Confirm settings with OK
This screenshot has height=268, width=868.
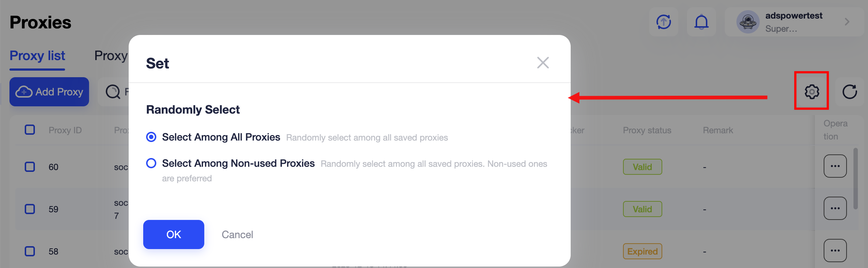point(173,234)
